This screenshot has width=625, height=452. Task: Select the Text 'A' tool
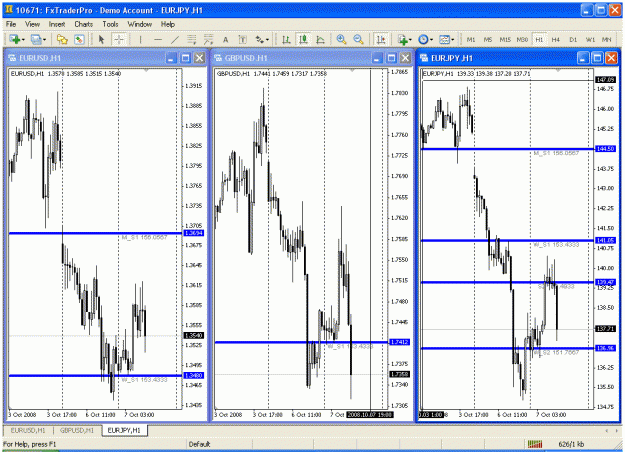click(x=225, y=39)
